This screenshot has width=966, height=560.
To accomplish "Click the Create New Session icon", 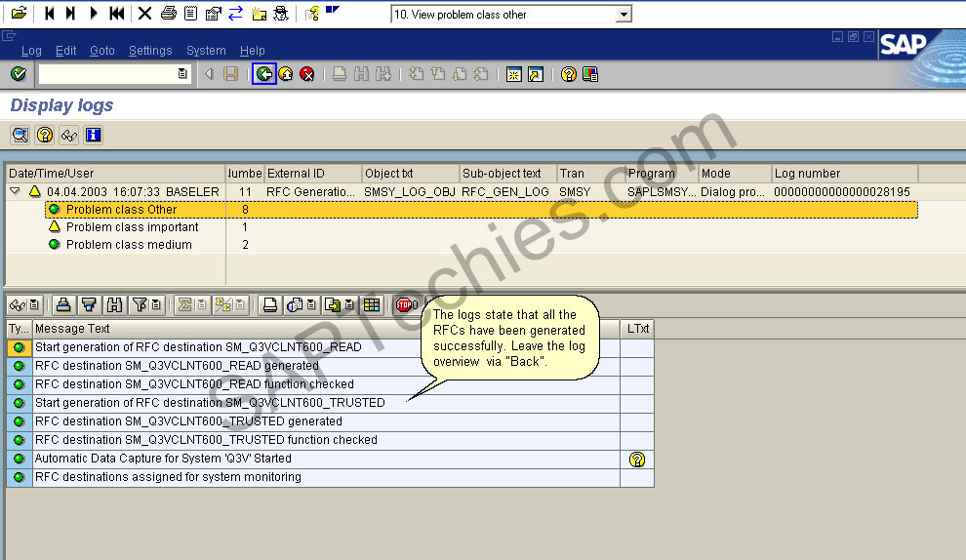I will [514, 74].
